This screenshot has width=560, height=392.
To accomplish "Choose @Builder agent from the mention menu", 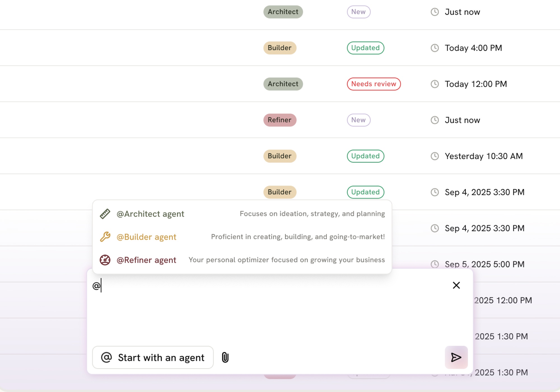I will point(146,237).
